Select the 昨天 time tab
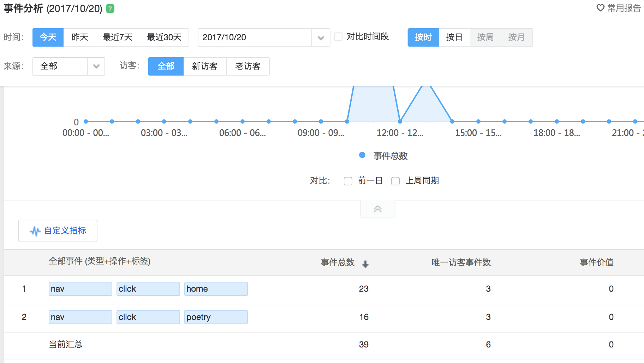Image resolution: width=644 pixels, height=363 pixels. tap(80, 37)
